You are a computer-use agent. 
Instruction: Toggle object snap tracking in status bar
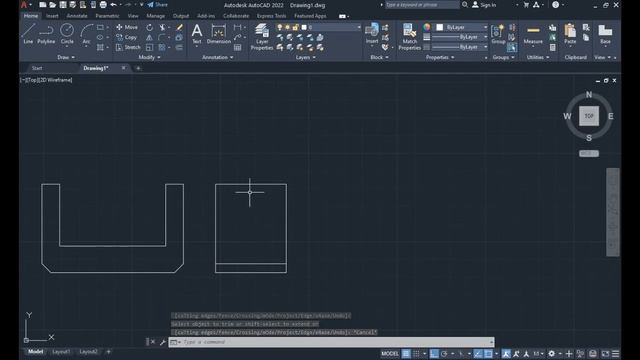coord(478,353)
